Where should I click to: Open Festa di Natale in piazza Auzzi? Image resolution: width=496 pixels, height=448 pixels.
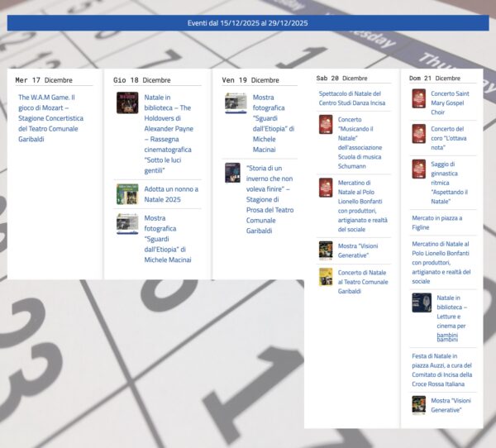click(442, 370)
